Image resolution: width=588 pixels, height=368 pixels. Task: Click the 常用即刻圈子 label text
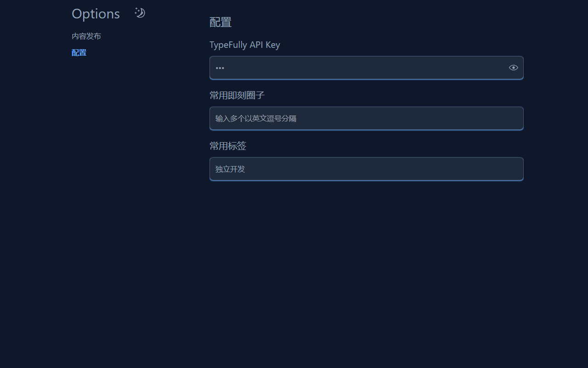tap(237, 95)
